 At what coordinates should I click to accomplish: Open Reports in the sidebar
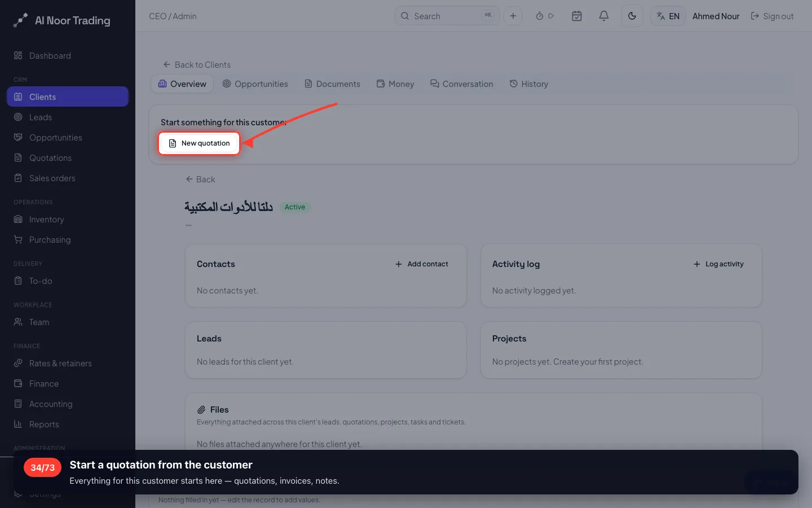68,424
